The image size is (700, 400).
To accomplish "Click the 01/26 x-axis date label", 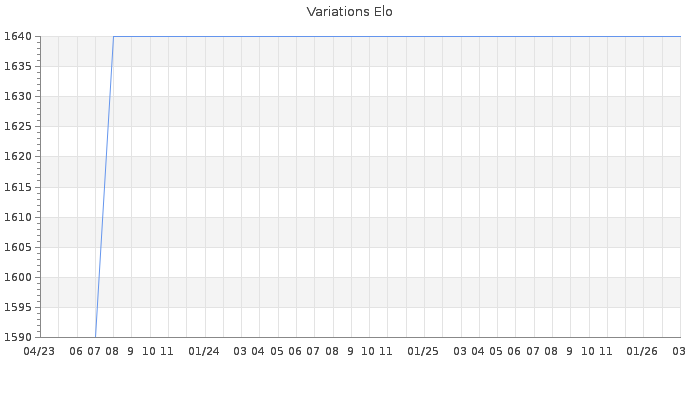I will click(642, 352).
